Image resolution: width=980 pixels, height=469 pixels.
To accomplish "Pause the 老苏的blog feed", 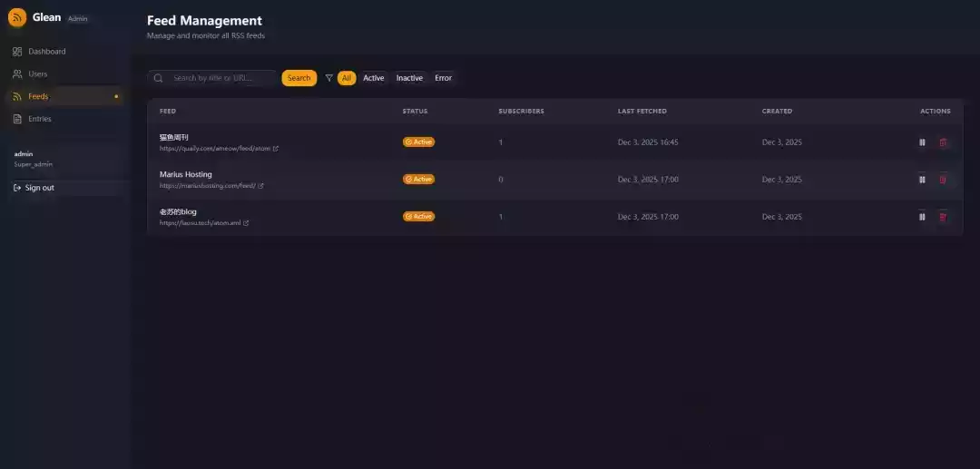I will point(922,217).
